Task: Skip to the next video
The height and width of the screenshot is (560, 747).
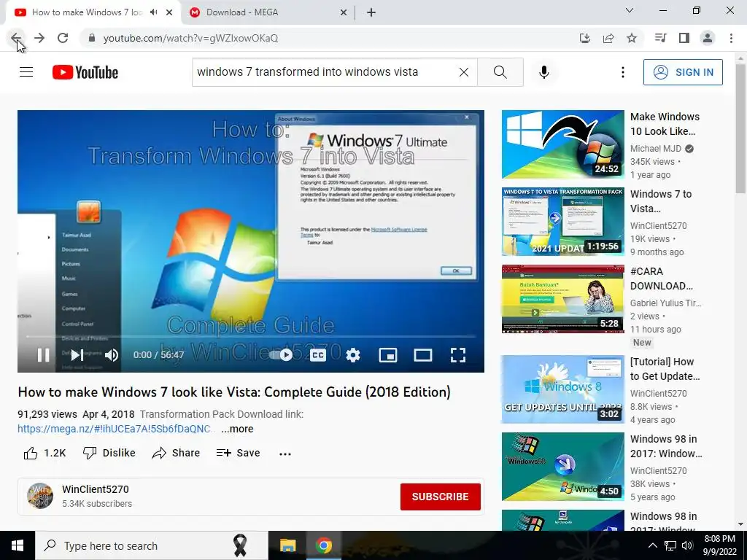Action: (77, 355)
